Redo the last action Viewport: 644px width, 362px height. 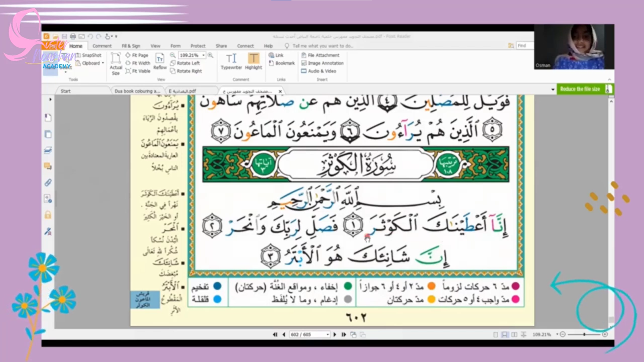point(99,36)
